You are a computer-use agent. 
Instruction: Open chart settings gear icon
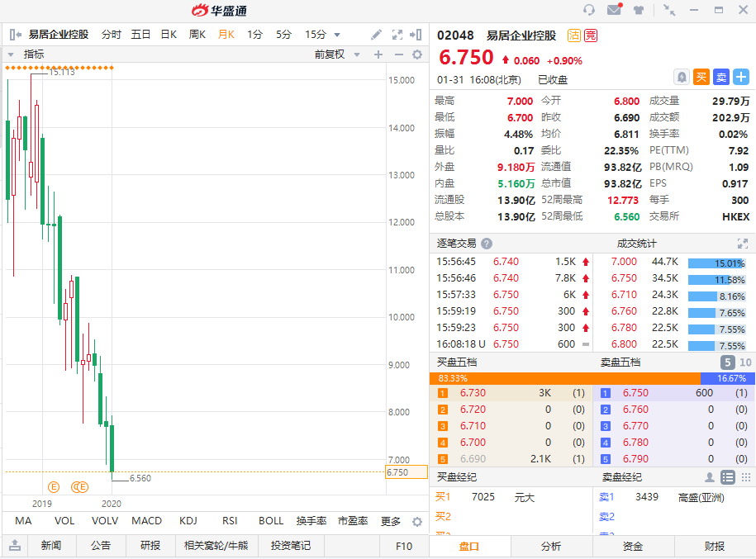(417, 54)
